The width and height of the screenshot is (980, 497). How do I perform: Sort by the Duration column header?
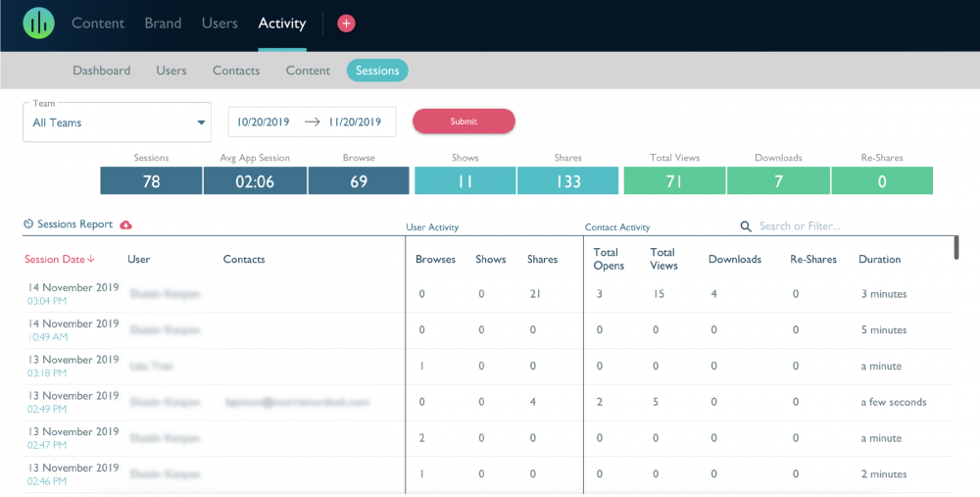click(879, 259)
